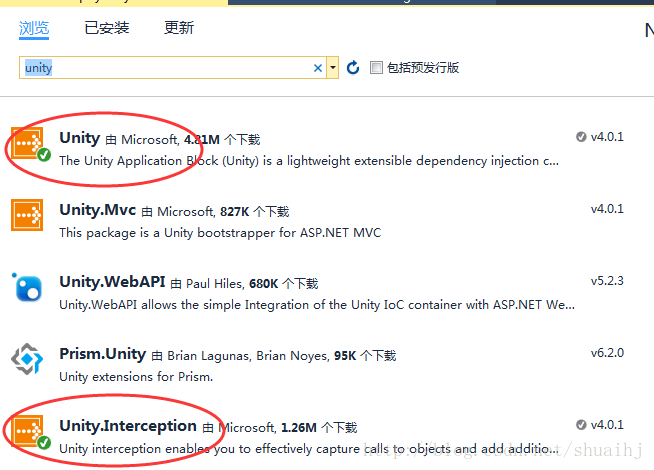The width and height of the screenshot is (654, 470).
Task: Click the Unity.WebAPI IoC container description
Action: click(317, 305)
